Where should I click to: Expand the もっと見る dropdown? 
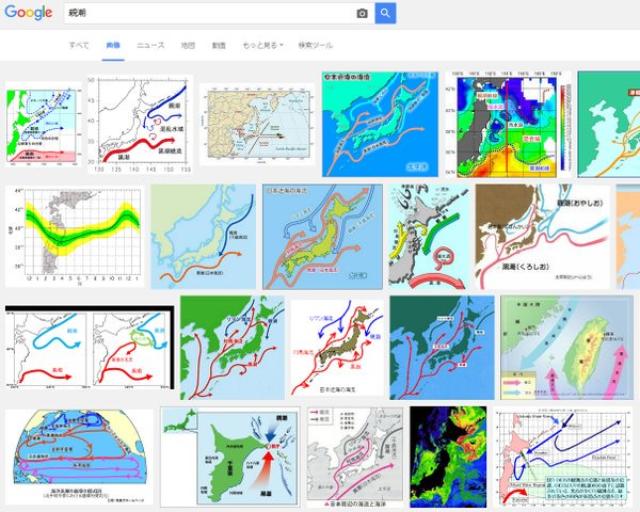[x=263, y=46]
